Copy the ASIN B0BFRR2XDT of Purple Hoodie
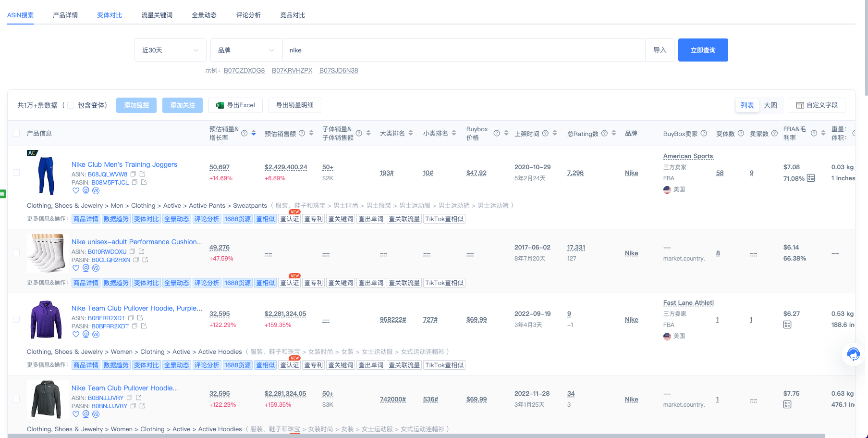The width and height of the screenshot is (868, 438). point(131,318)
